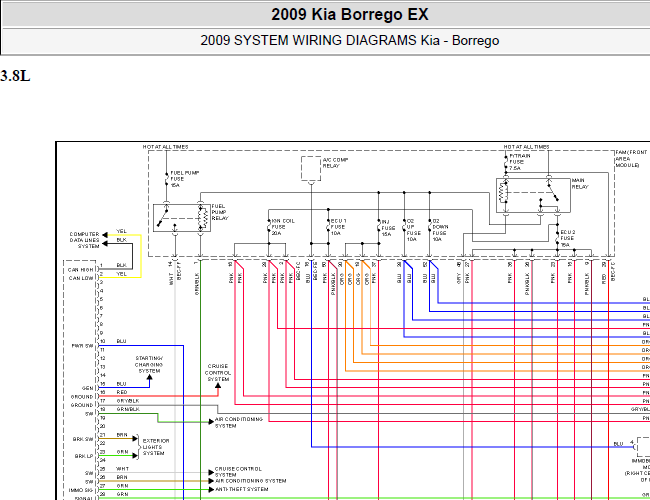Click the STARTING/CHARGING SYSTEM label
Viewport: 650px width, 500px height.
(x=149, y=364)
